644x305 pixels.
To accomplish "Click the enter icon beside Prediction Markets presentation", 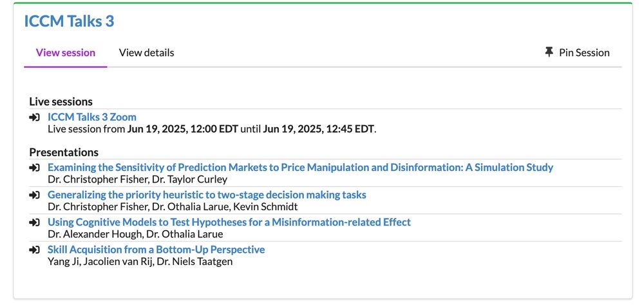I will coord(35,168).
